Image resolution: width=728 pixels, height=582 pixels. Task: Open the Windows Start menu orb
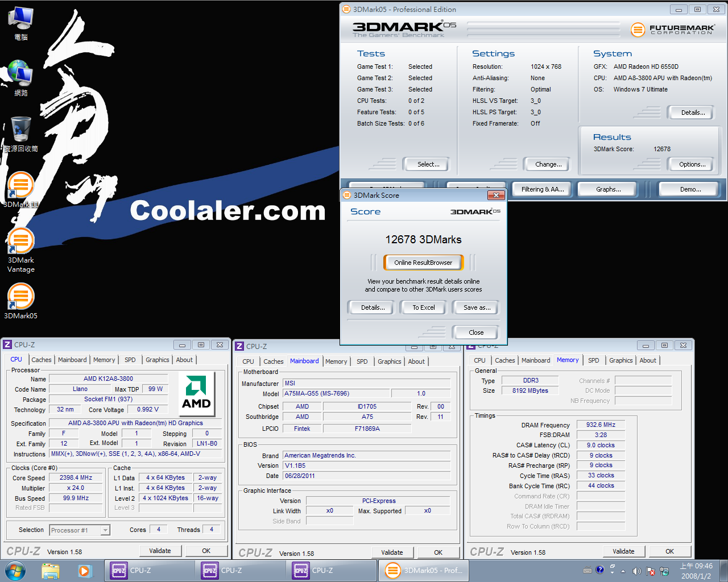(x=15, y=570)
